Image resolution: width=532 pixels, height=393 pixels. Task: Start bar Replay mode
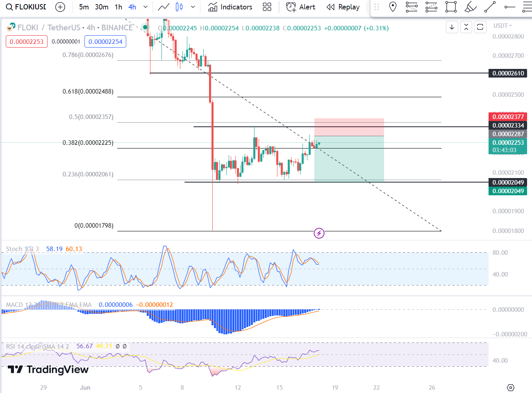pos(343,7)
